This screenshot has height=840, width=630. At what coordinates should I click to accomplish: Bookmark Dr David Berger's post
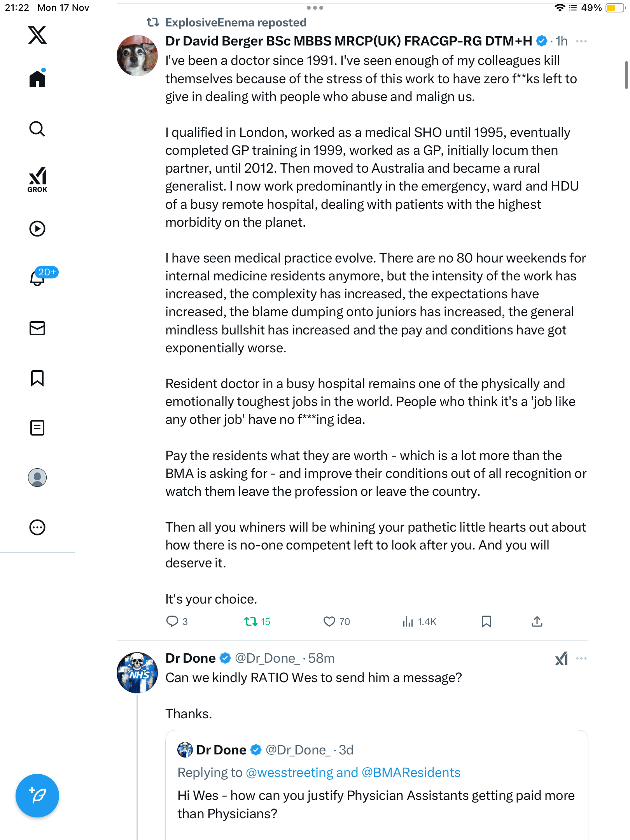click(x=486, y=621)
